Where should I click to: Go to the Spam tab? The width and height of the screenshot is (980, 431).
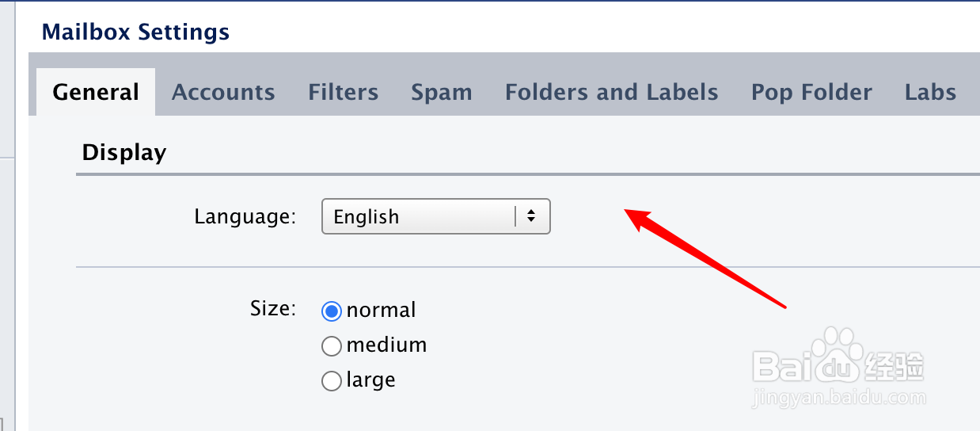coord(441,93)
